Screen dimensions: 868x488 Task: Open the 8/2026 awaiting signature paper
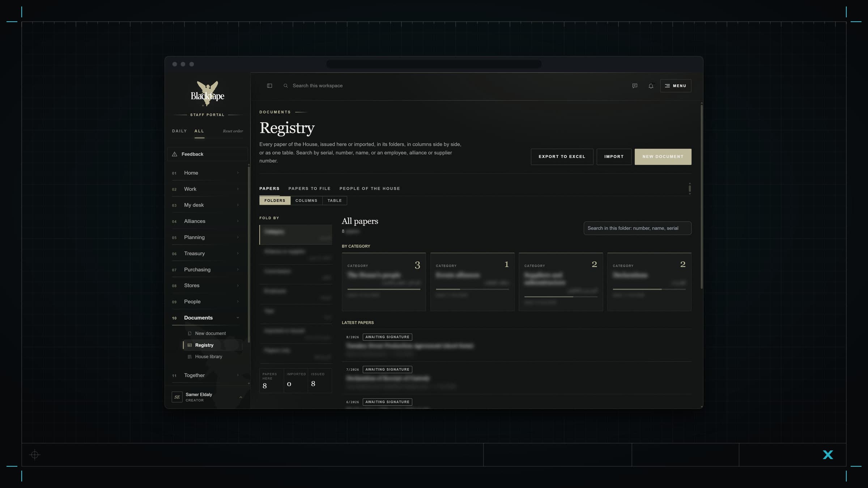pyautogui.click(x=516, y=345)
